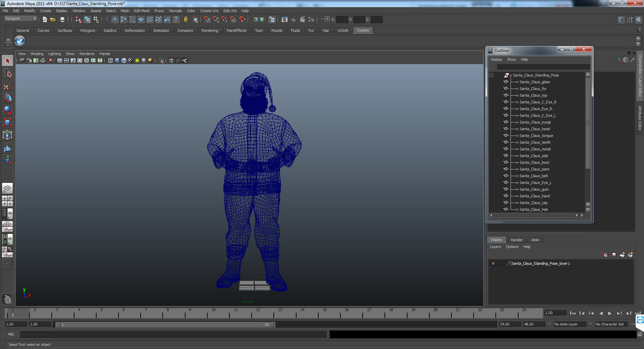644x349 pixels.
Task: Open the Mesh menu
Action: 125,11
